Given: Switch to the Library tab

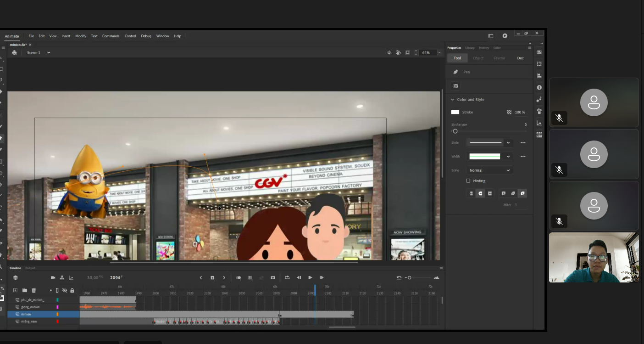Looking at the screenshot, I should (470, 48).
